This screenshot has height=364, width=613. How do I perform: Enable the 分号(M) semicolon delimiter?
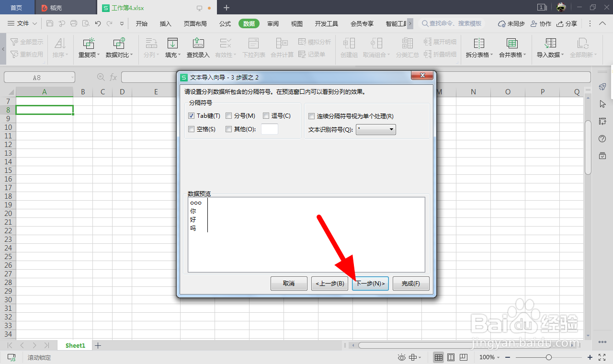tap(228, 115)
